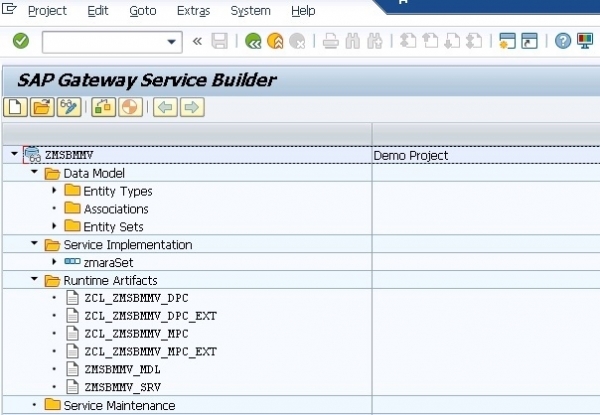This screenshot has width=600, height=415.
Task: Open the Project menu
Action: (47, 11)
